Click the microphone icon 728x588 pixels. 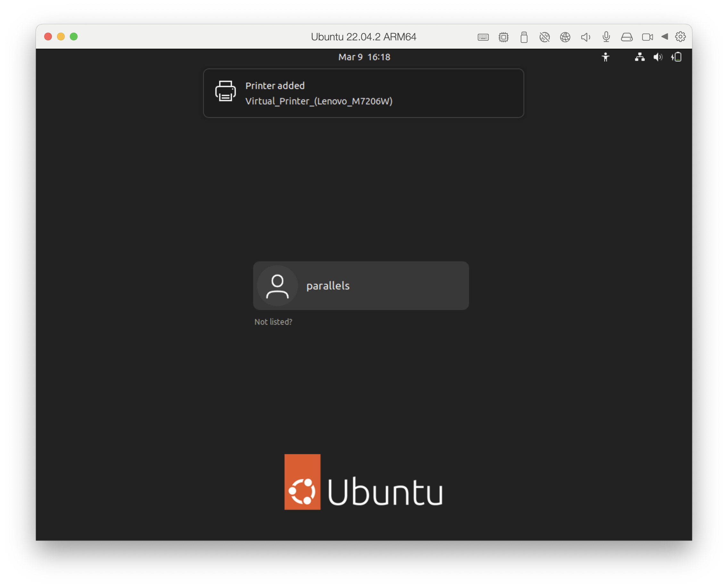click(x=606, y=37)
